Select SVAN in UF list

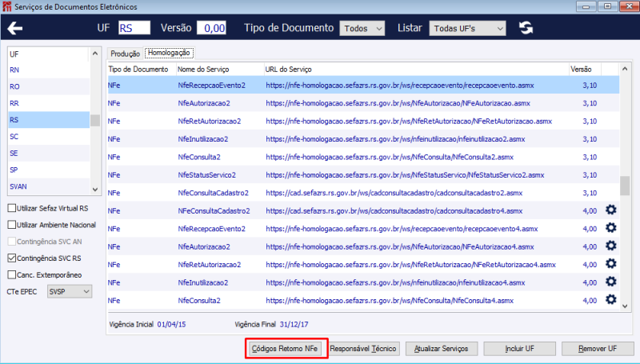[49, 186]
